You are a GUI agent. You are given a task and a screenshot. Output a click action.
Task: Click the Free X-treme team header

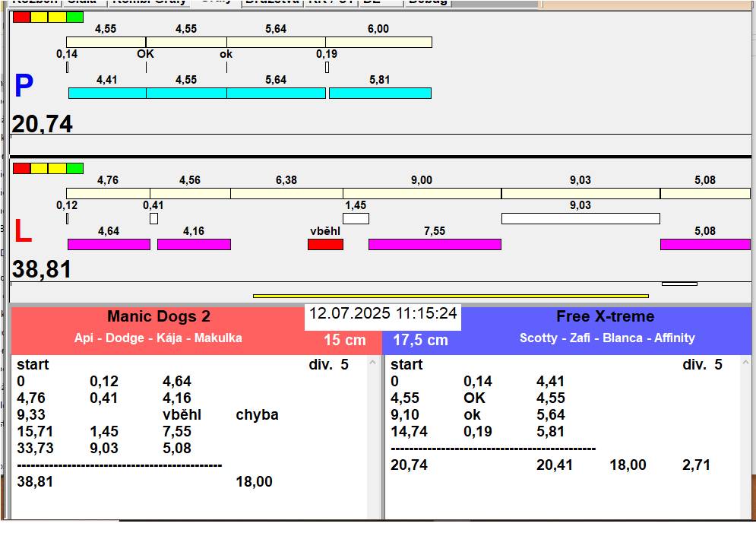[x=605, y=316]
